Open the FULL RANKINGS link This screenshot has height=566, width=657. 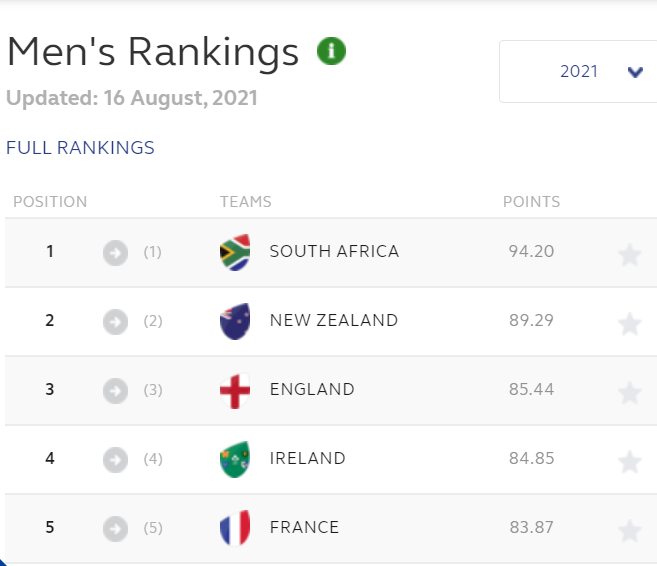[80, 148]
